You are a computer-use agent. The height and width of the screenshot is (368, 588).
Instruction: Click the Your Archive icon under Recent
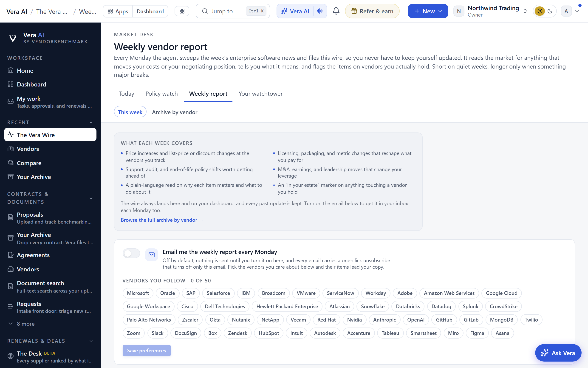(10, 176)
